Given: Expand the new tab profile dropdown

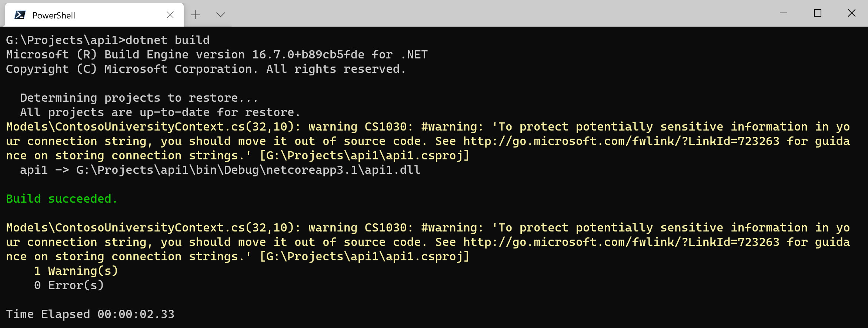Looking at the screenshot, I should pyautogui.click(x=220, y=15).
